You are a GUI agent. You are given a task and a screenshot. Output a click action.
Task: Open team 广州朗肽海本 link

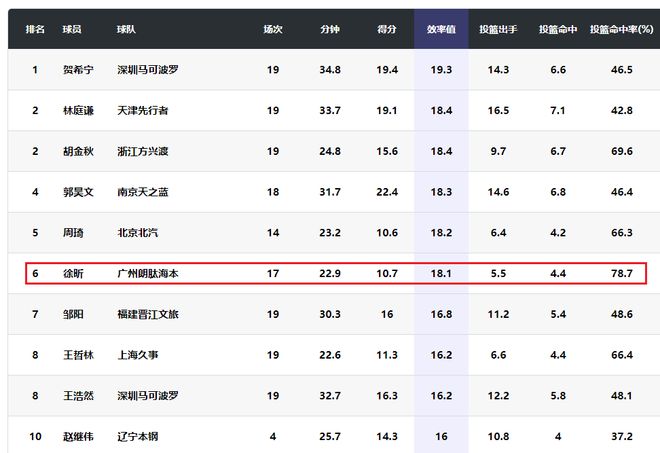click(x=147, y=273)
